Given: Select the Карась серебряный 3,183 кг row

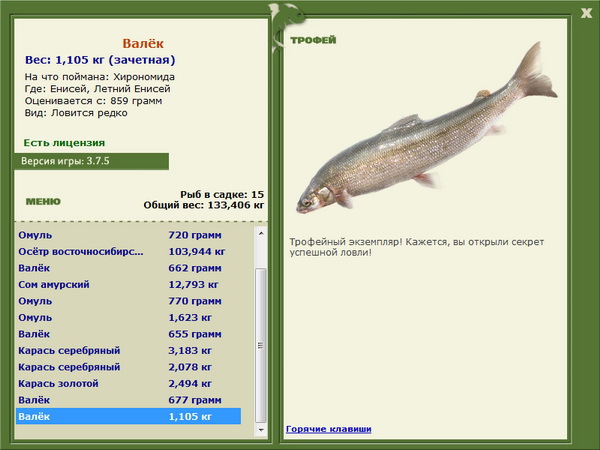Looking at the screenshot, I should (129, 350).
